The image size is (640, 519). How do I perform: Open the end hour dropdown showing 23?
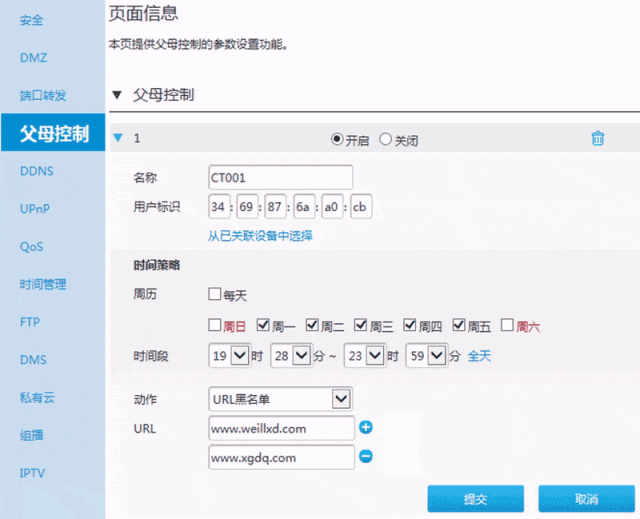pyautogui.click(x=365, y=355)
